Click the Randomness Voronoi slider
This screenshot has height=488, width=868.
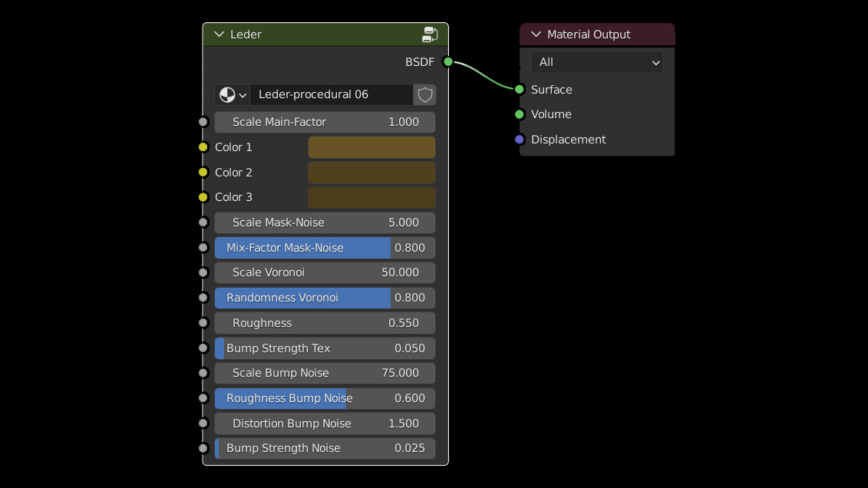(325, 298)
